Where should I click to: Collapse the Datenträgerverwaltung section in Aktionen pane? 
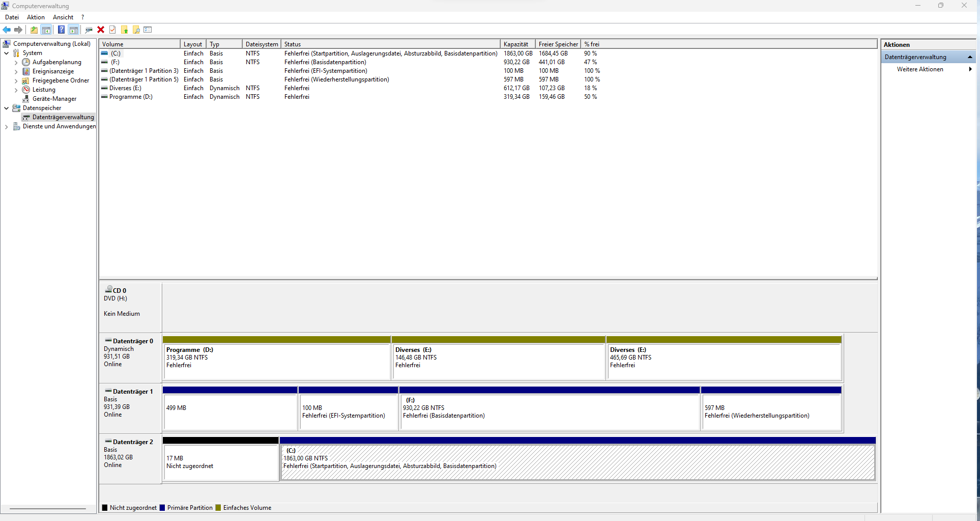[970, 57]
